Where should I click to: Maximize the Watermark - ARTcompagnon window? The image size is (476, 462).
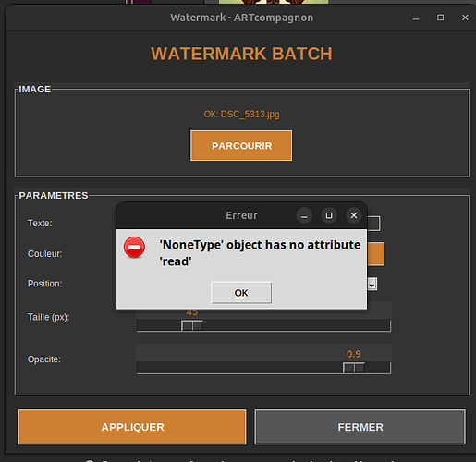(x=441, y=18)
